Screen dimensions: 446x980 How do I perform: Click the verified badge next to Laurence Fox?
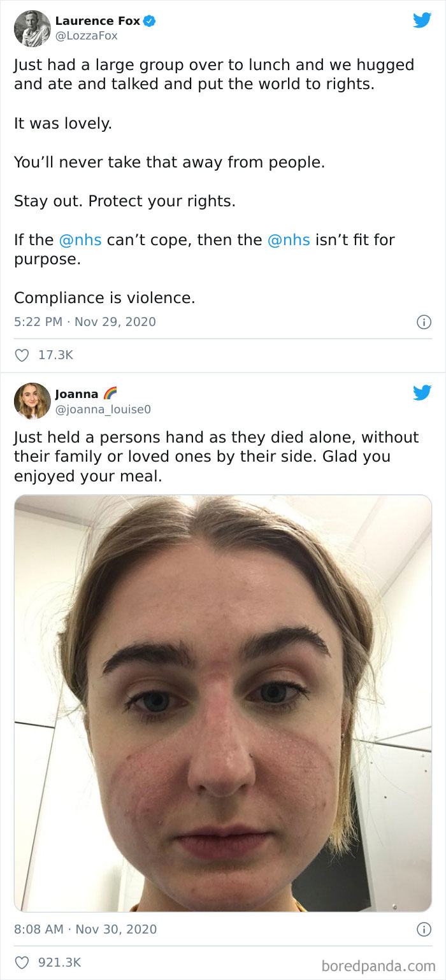pyautogui.click(x=148, y=20)
